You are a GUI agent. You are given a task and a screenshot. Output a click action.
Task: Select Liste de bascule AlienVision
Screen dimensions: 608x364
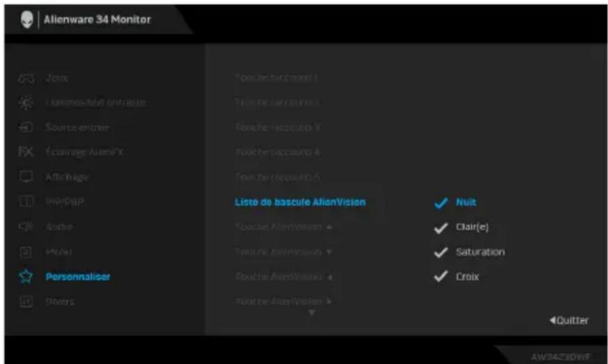click(x=300, y=202)
